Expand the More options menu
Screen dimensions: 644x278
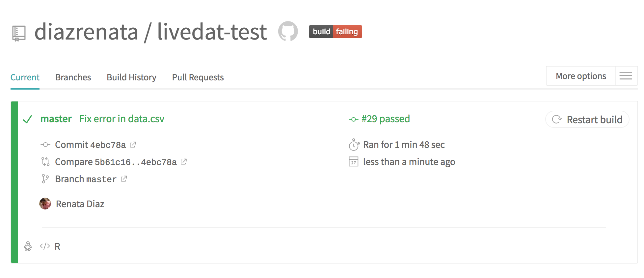point(581,76)
